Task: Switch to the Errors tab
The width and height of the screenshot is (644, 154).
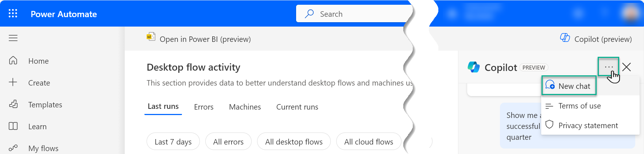Action: (x=203, y=107)
